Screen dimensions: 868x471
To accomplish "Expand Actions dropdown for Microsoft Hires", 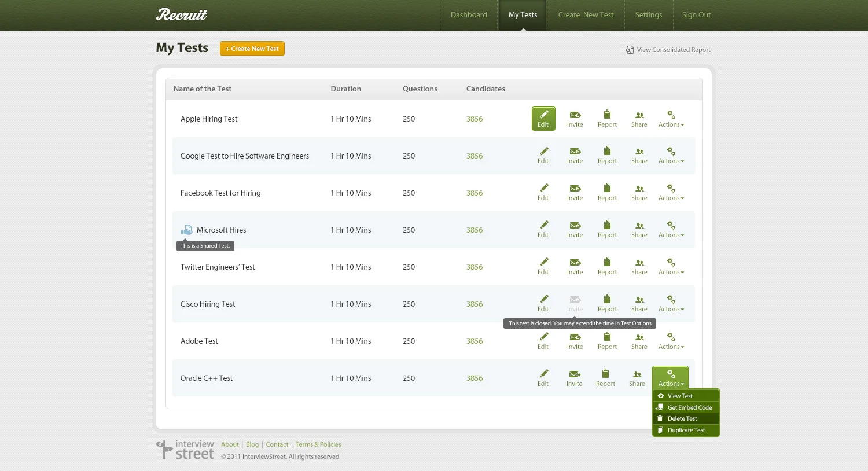I will (671, 230).
